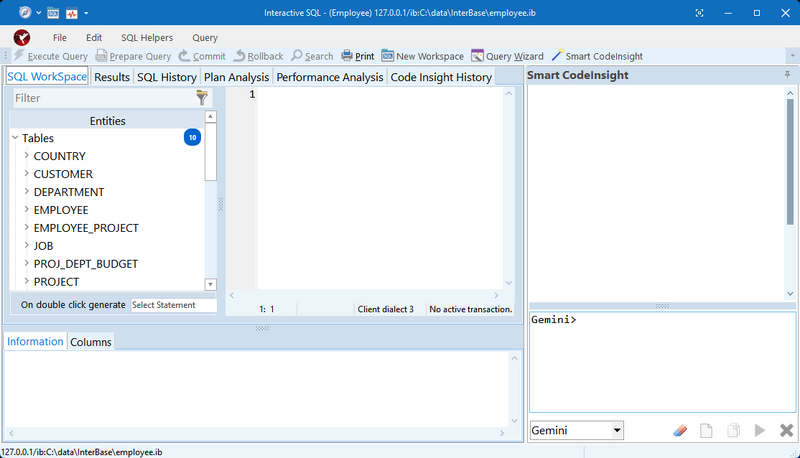Click the compass icon in title bar
Viewport: 800px width, 458px height.
25,12
